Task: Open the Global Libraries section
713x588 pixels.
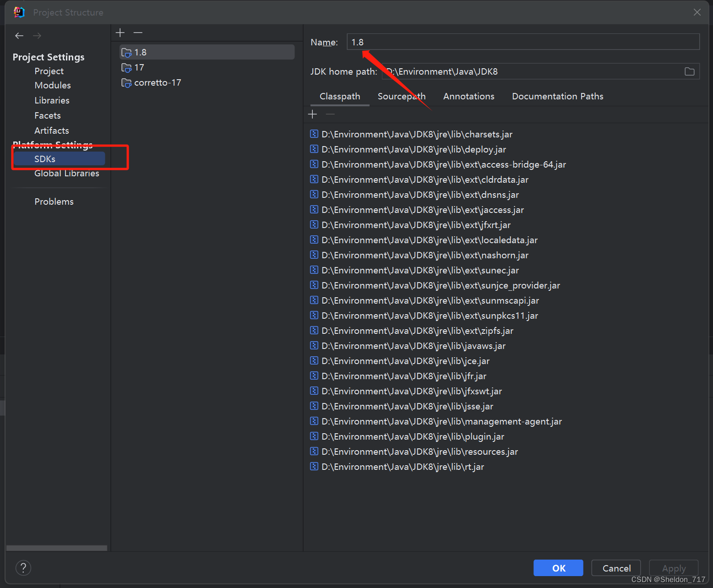Action: [67, 173]
